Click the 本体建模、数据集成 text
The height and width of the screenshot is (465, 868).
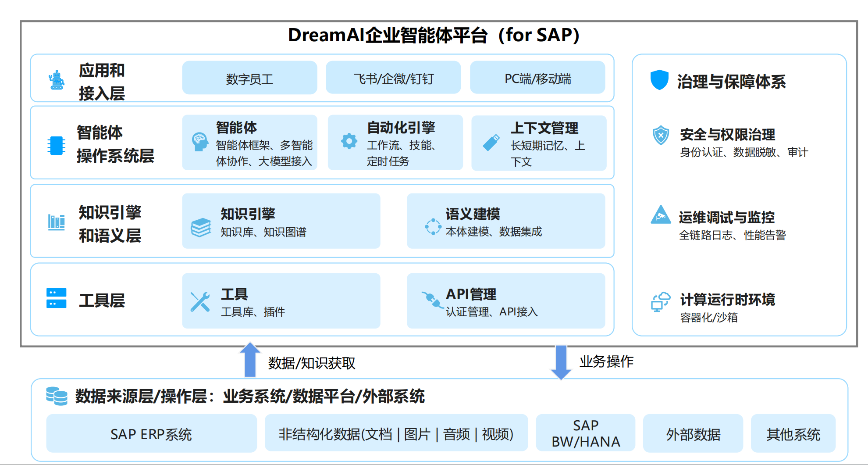(494, 231)
